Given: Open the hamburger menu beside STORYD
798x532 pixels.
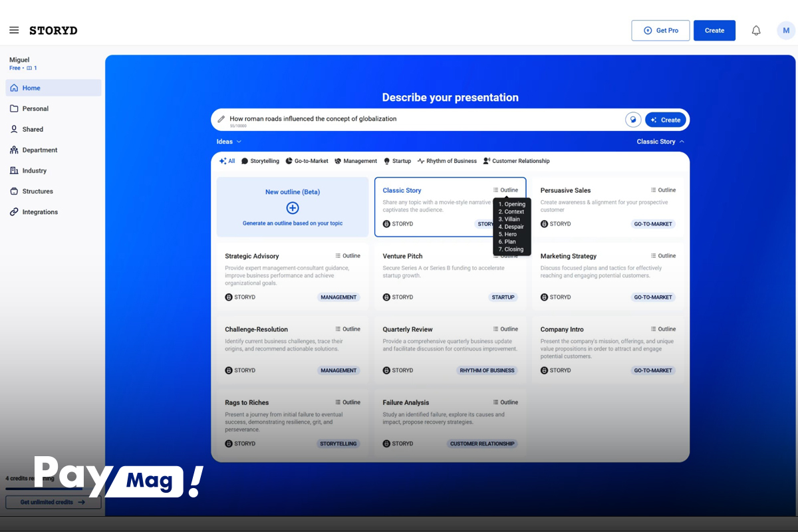Looking at the screenshot, I should 14,31.
